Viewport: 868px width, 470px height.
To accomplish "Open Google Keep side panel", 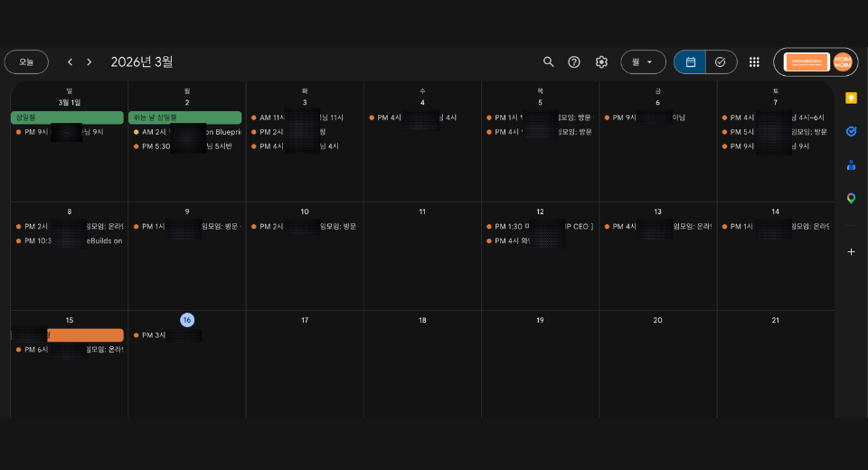I will pos(851,98).
